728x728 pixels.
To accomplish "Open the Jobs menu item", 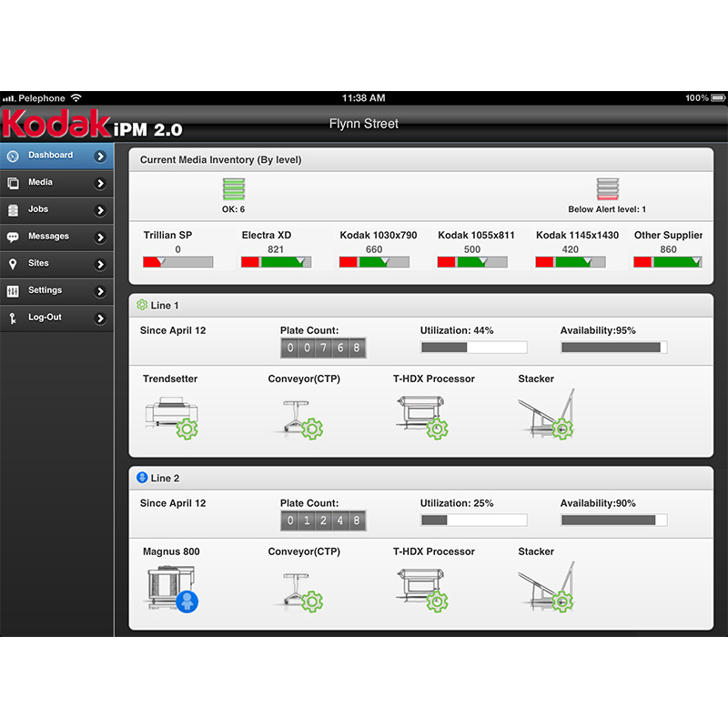I will tap(56, 210).
